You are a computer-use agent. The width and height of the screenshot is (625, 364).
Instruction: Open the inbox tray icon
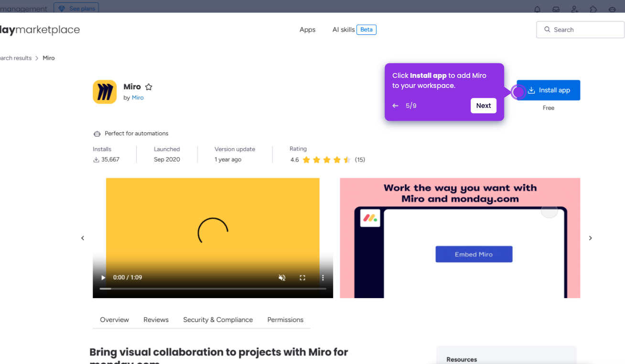[556, 9]
